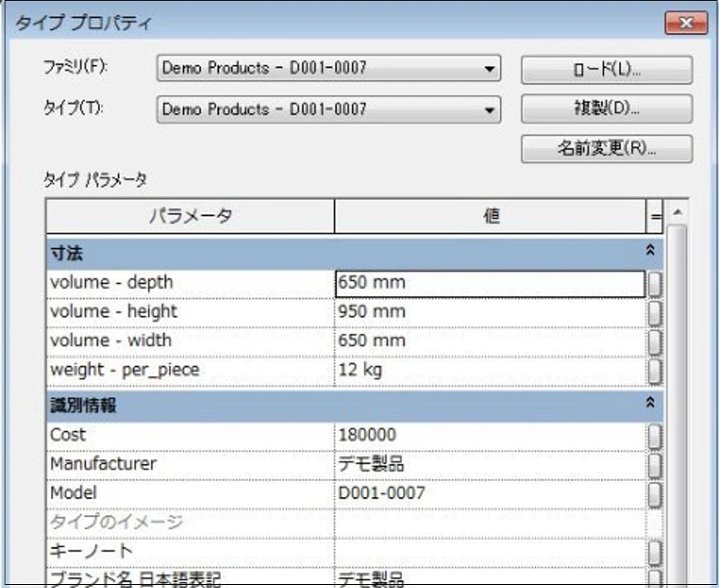This screenshot has height=588, width=719.
Task: Click the associate button for volume - height
Action: [x=655, y=313]
